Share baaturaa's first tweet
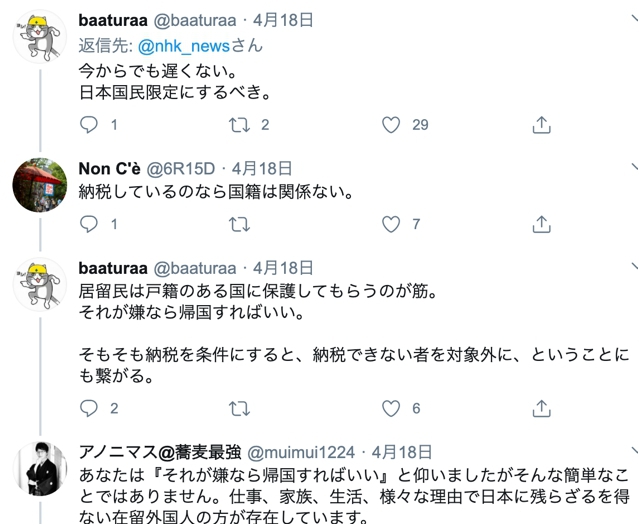This screenshot has width=639, height=525. click(541, 125)
